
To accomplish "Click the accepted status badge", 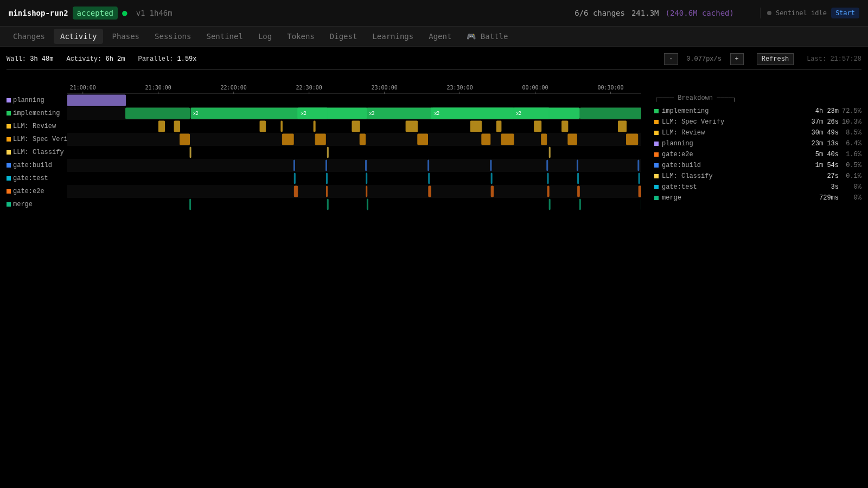I will click(x=95, y=13).
